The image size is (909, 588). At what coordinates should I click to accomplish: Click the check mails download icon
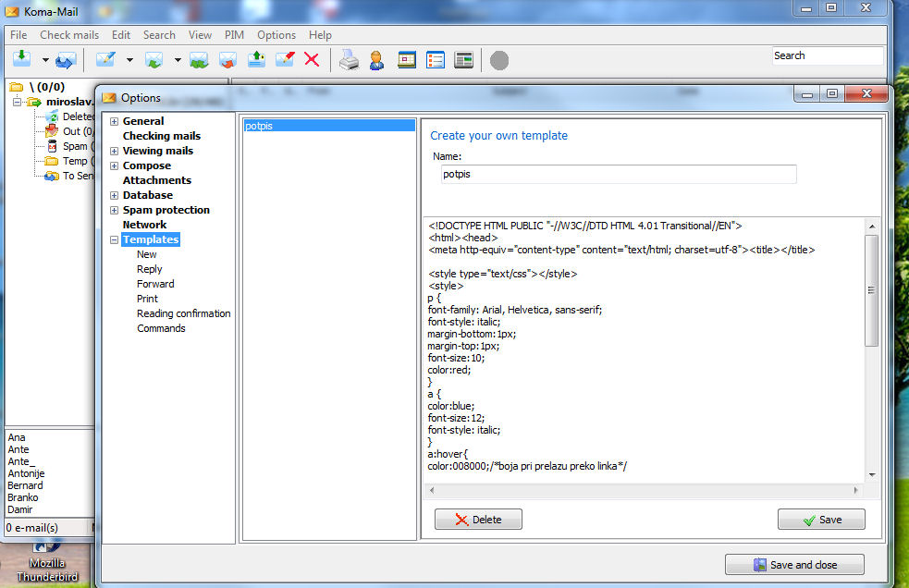tap(21, 60)
